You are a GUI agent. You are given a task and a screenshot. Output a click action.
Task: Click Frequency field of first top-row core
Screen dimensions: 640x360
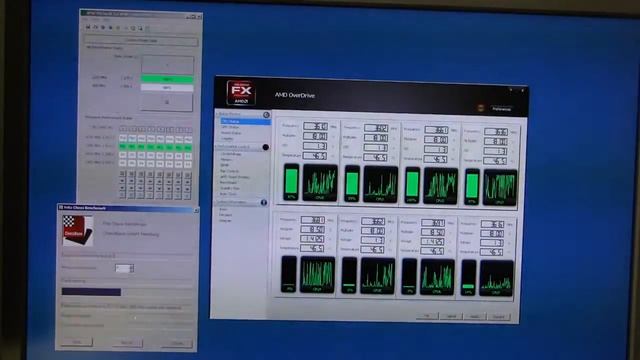click(315, 127)
